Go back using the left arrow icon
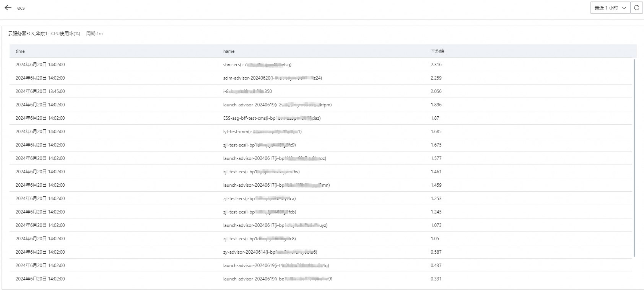This screenshot has width=644, height=290. point(8,8)
